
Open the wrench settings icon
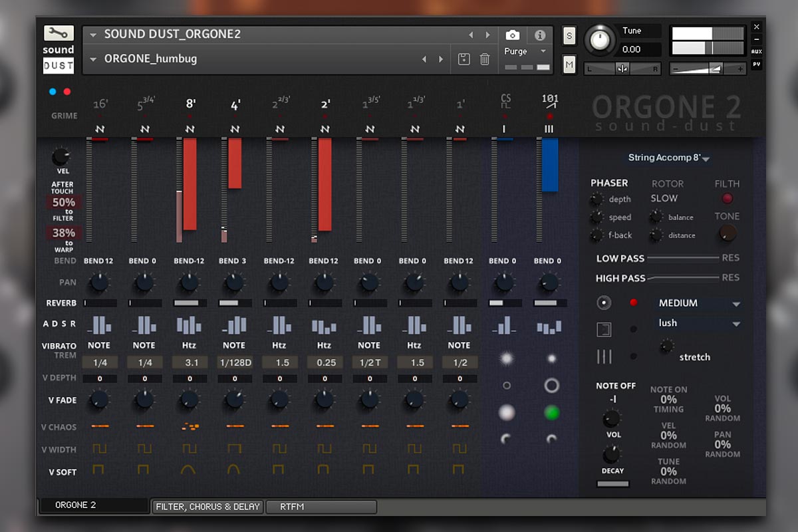[x=59, y=33]
